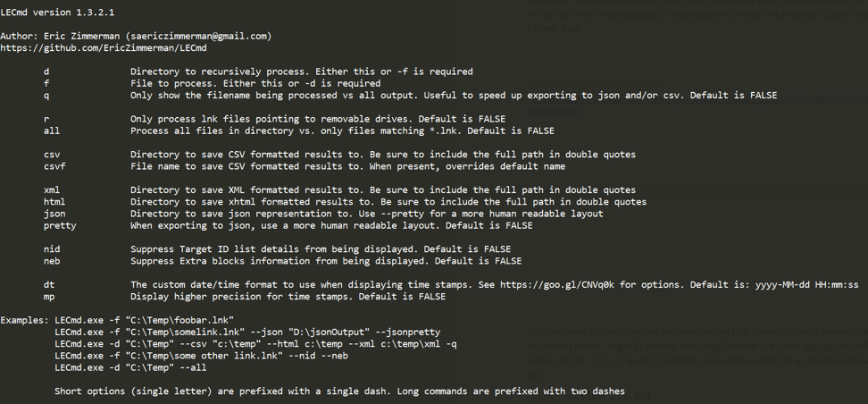Click the 'Short options (single letter)' note line
Image resolution: width=868 pixels, height=404 pixels.
(339, 391)
